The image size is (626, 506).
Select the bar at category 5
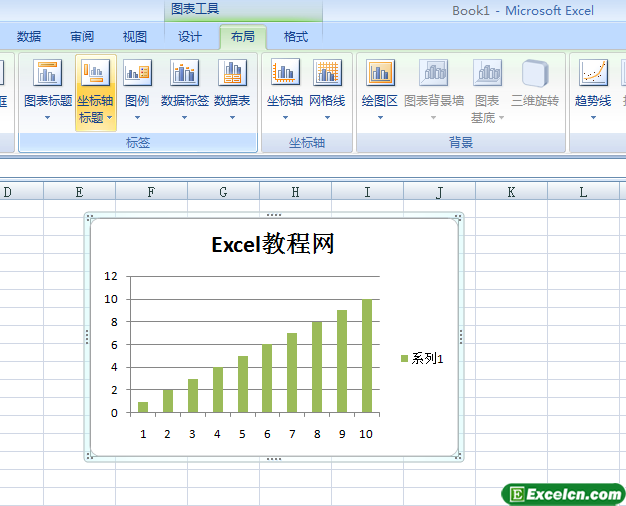(243, 384)
